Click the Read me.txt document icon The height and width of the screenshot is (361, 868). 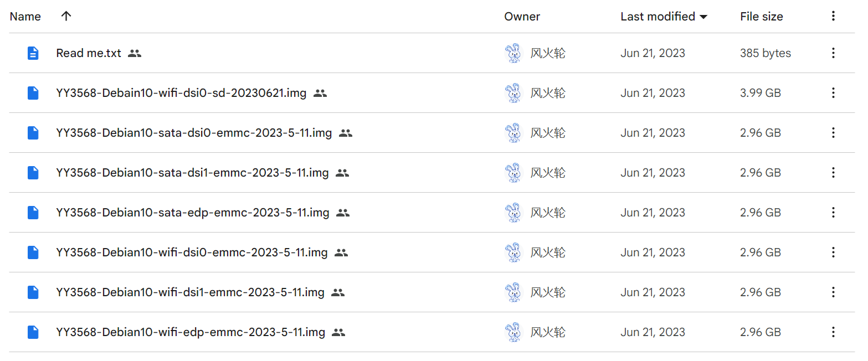pos(33,53)
